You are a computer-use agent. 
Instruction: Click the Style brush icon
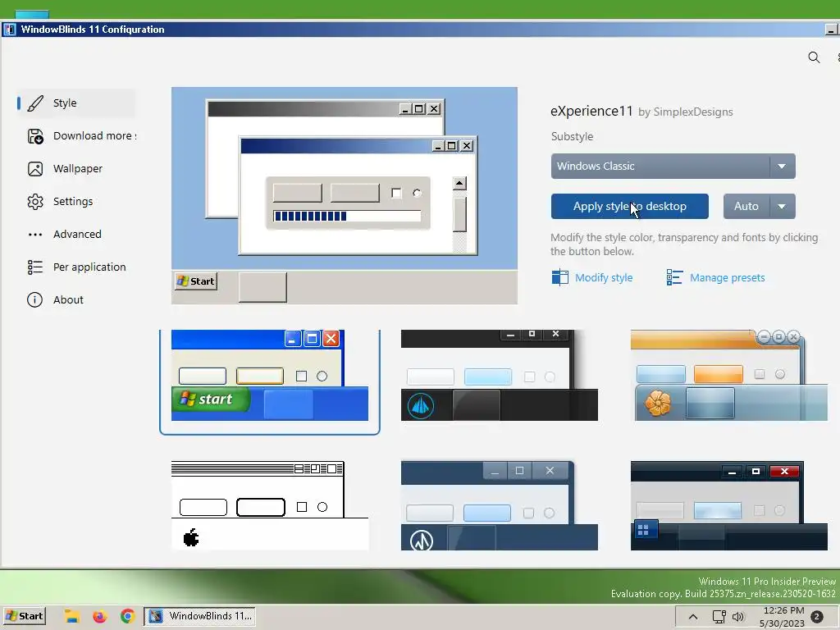point(35,103)
